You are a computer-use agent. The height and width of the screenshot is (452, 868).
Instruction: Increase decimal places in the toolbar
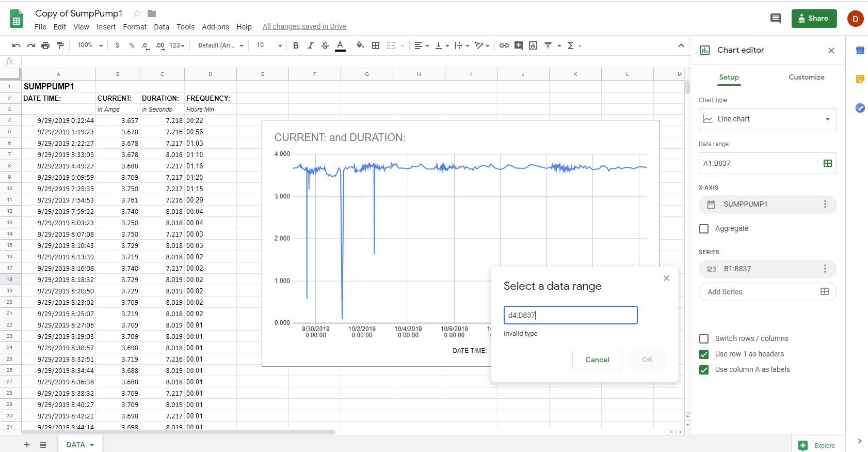(x=160, y=45)
